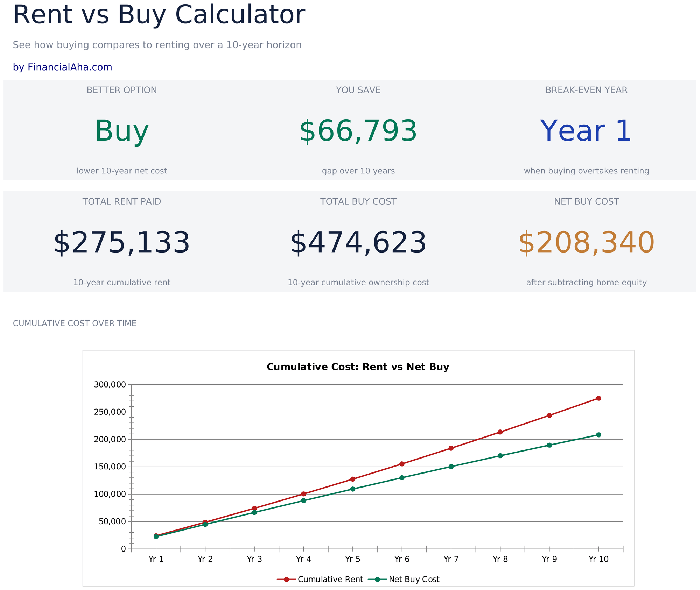
Task: Click the Net Buy Cost point at Yr 4
Action: 303,500
